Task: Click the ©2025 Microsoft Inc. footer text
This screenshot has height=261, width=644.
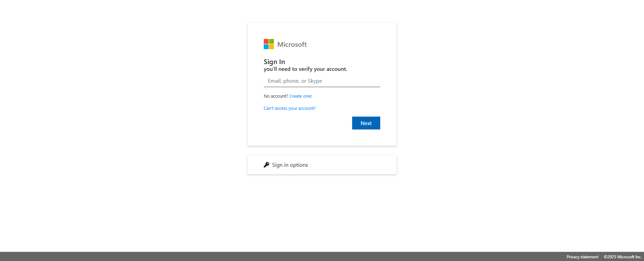Action: point(623,257)
